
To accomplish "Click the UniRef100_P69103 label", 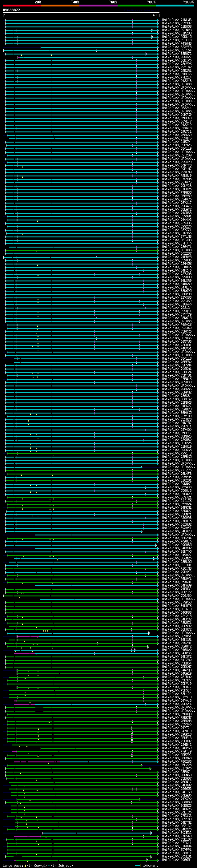I will point(177,819).
